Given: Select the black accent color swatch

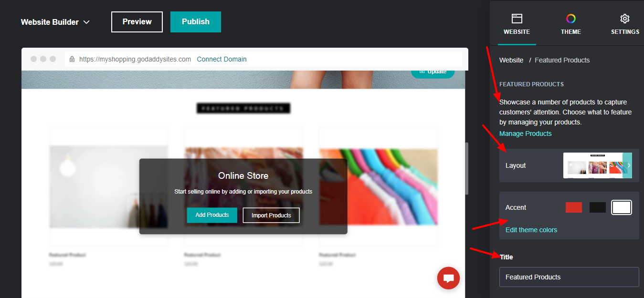Looking at the screenshot, I should [x=598, y=207].
